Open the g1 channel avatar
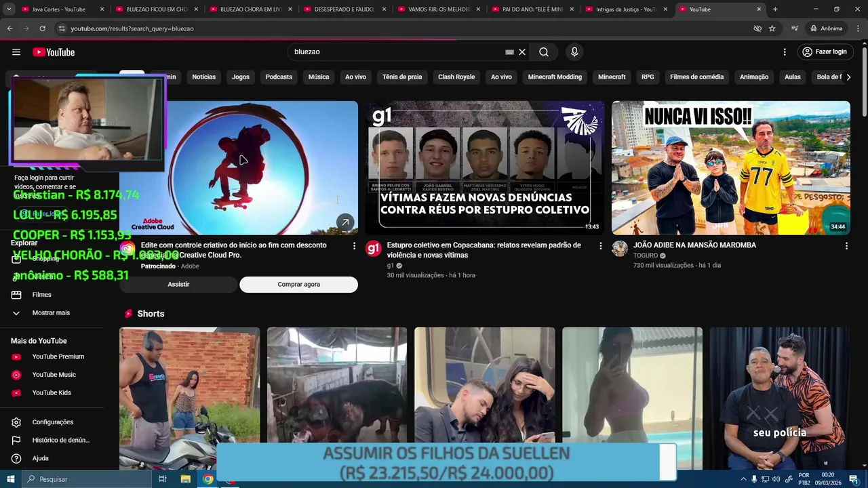Image resolution: width=868 pixels, height=488 pixels. (x=374, y=249)
